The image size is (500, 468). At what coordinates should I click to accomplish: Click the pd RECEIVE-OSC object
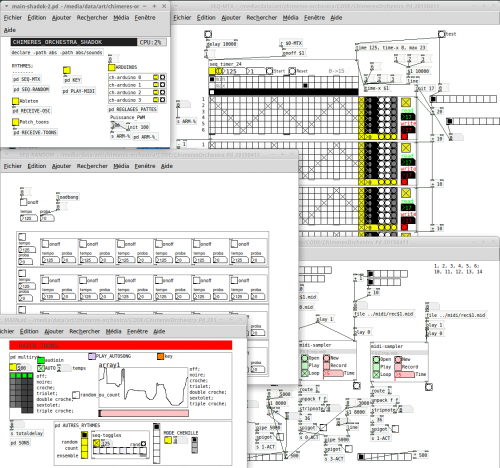[32, 111]
